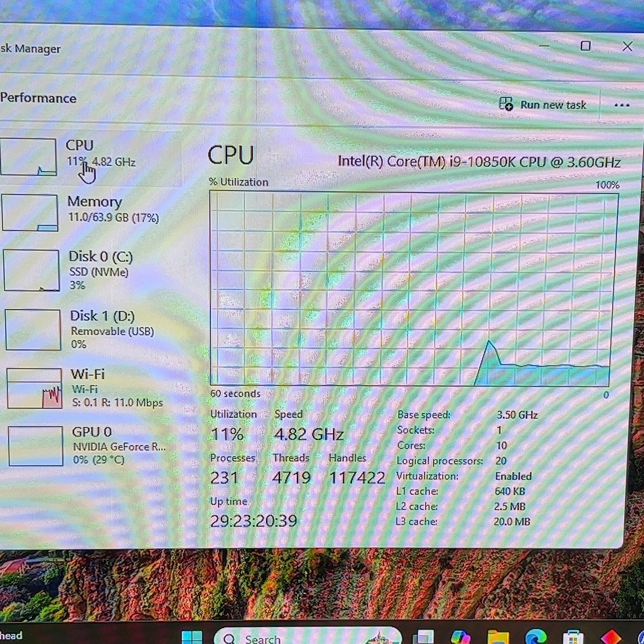This screenshot has width=644, height=644.
Task: Click the CPU mini graph thumbnail
Action: tap(28, 157)
